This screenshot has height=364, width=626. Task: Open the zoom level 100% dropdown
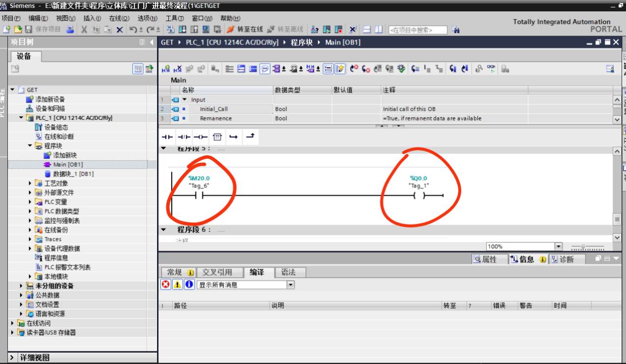(558, 246)
